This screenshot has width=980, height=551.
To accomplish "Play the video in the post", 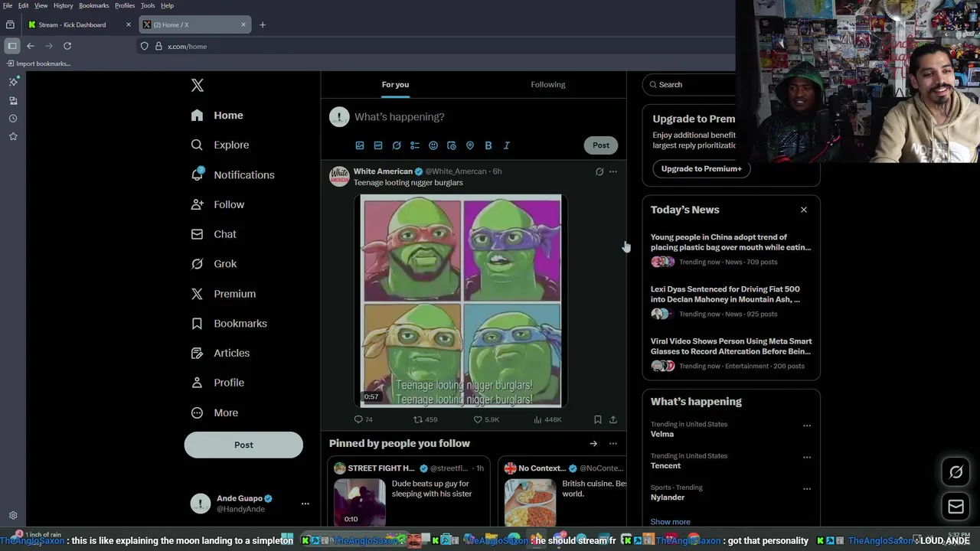I will coord(461,300).
